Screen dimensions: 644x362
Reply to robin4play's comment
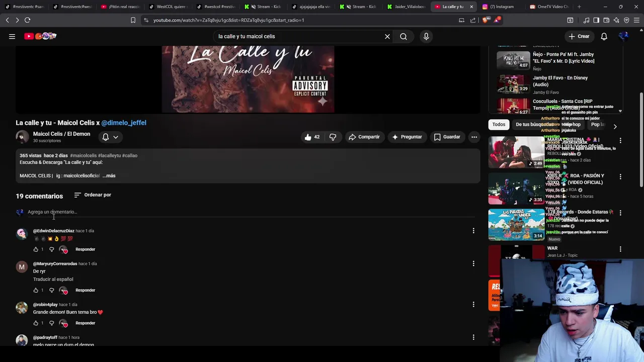(85, 323)
